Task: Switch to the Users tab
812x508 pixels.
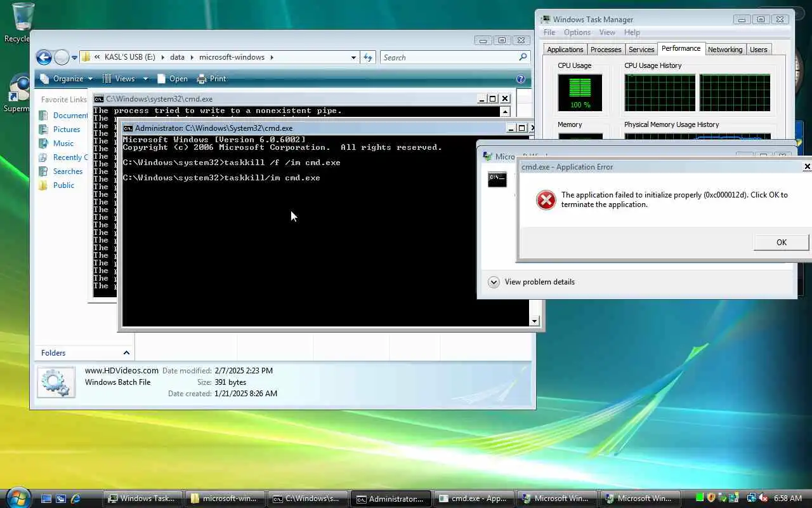Action: coord(759,50)
